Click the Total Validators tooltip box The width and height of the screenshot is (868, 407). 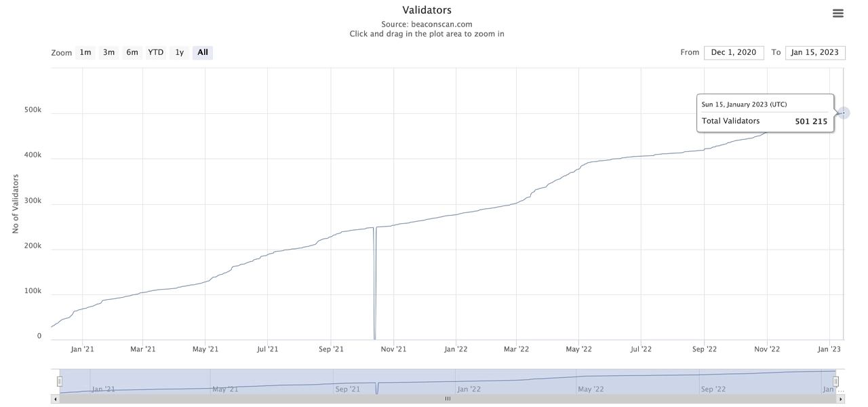click(765, 113)
